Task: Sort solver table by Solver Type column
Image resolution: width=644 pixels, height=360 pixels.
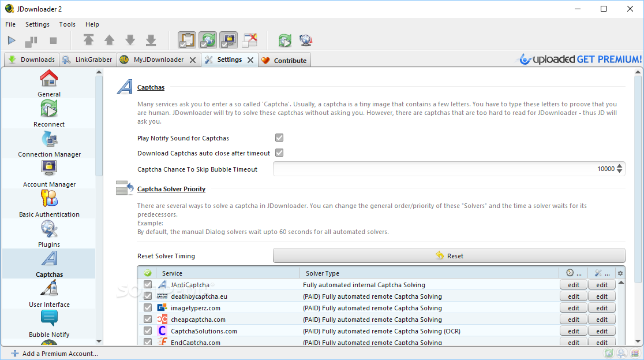Action: (x=429, y=273)
